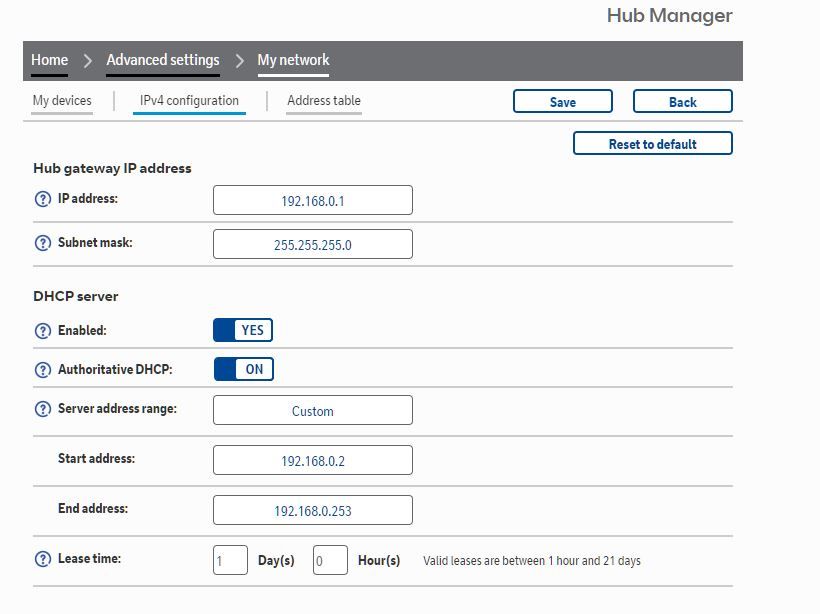Turn off Authoritative DHCP switch
The height and width of the screenshot is (614, 820).
tap(243, 369)
